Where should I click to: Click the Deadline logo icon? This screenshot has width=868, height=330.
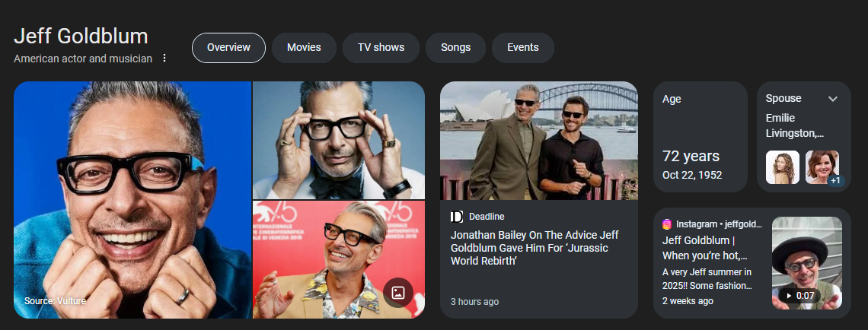(x=457, y=217)
